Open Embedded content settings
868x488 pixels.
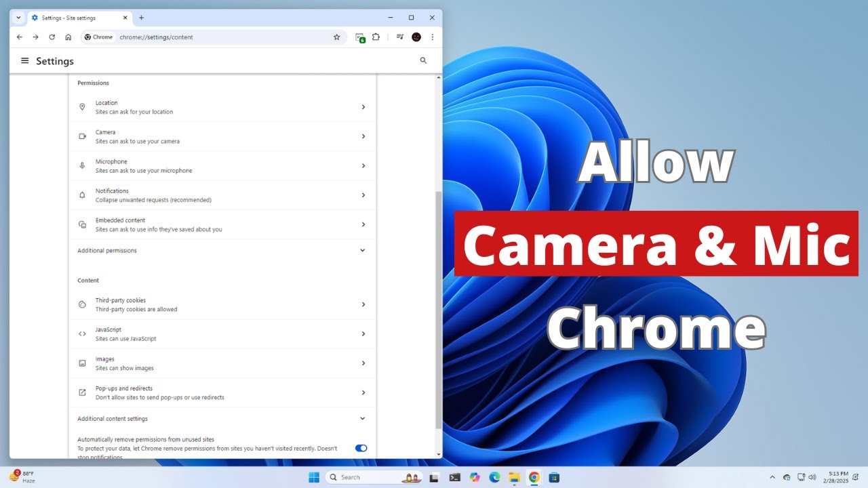(222, 224)
